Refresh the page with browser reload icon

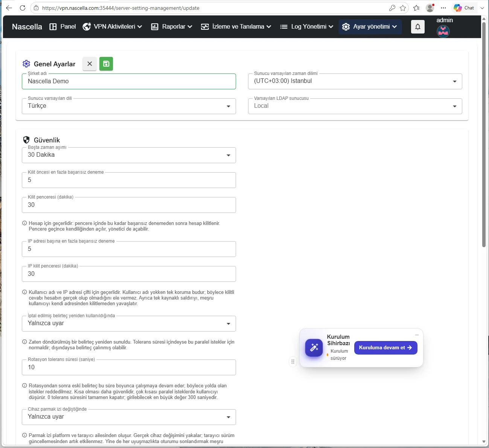pos(23,8)
